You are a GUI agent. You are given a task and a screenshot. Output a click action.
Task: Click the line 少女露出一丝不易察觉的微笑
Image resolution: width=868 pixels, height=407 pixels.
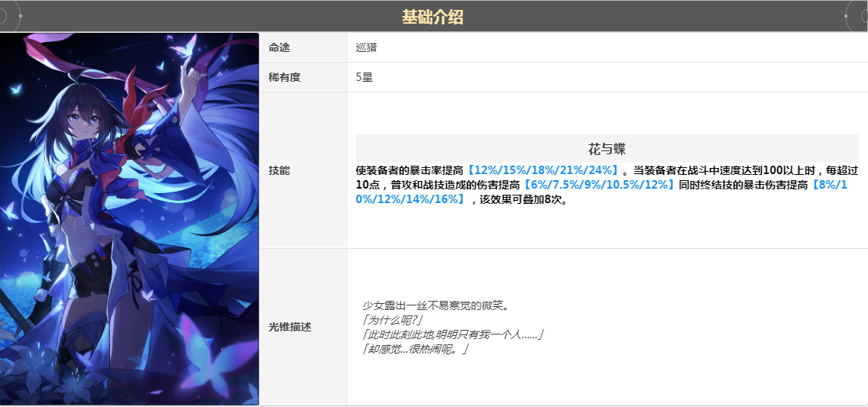[436, 305]
